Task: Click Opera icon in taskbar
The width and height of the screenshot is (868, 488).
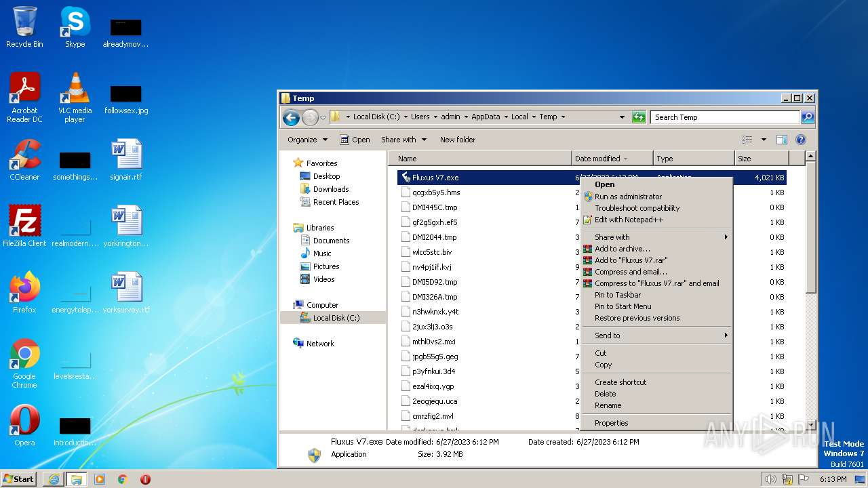Action: [x=145, y=479]
